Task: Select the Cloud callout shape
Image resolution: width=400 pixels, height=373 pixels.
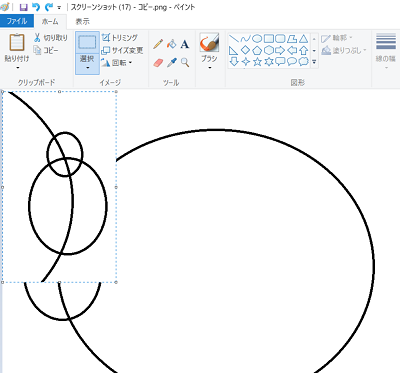Action: pyautogui.click(x=303, y=62)
